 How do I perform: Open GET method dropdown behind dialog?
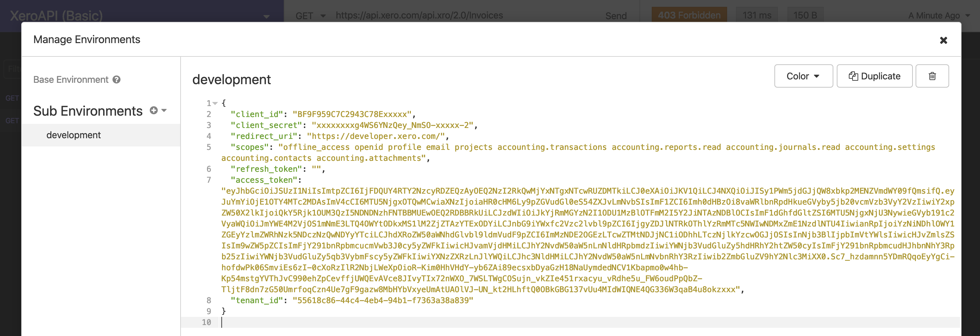coord(311,16)
